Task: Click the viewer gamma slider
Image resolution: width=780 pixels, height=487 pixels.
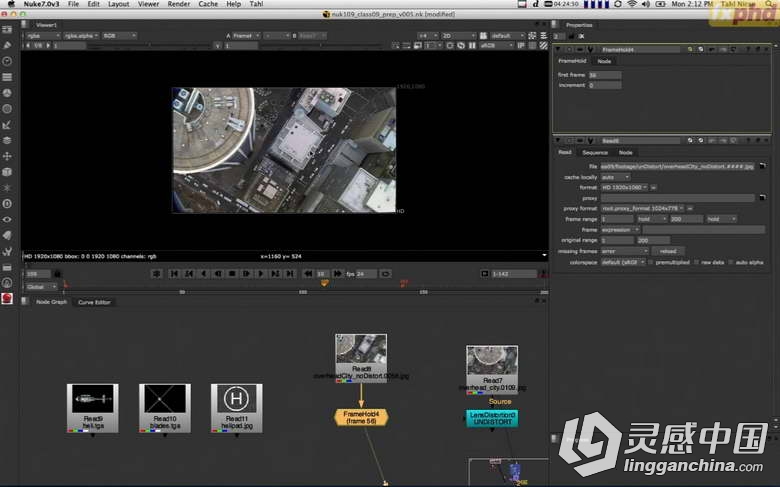Action: [321, 46]
